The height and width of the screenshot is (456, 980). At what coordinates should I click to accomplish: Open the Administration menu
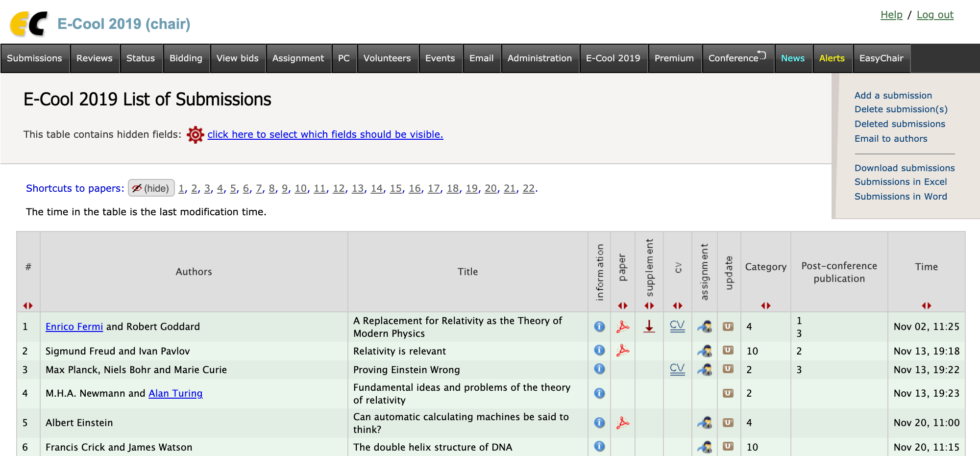(539, 58)
